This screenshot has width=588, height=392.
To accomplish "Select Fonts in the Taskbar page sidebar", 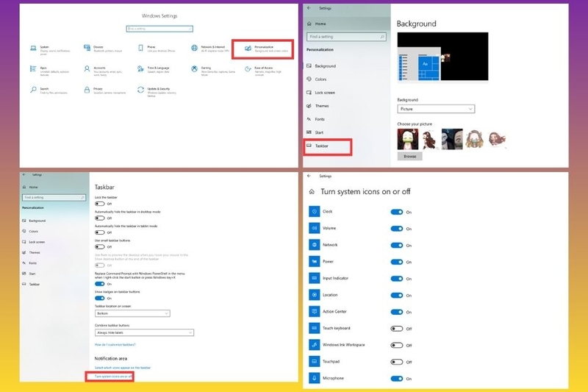I will pyautogui.click(x=33, y=263).
